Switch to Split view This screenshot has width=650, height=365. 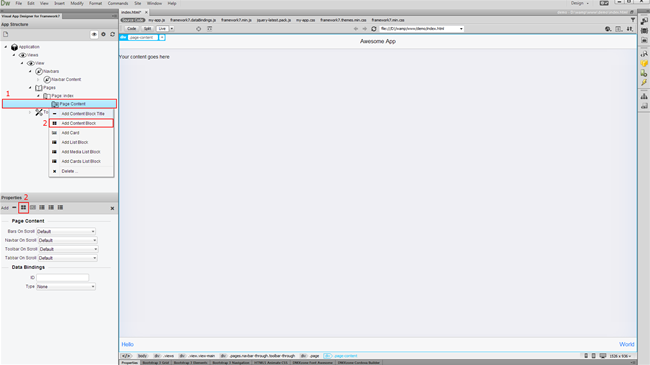pos(147,29)
